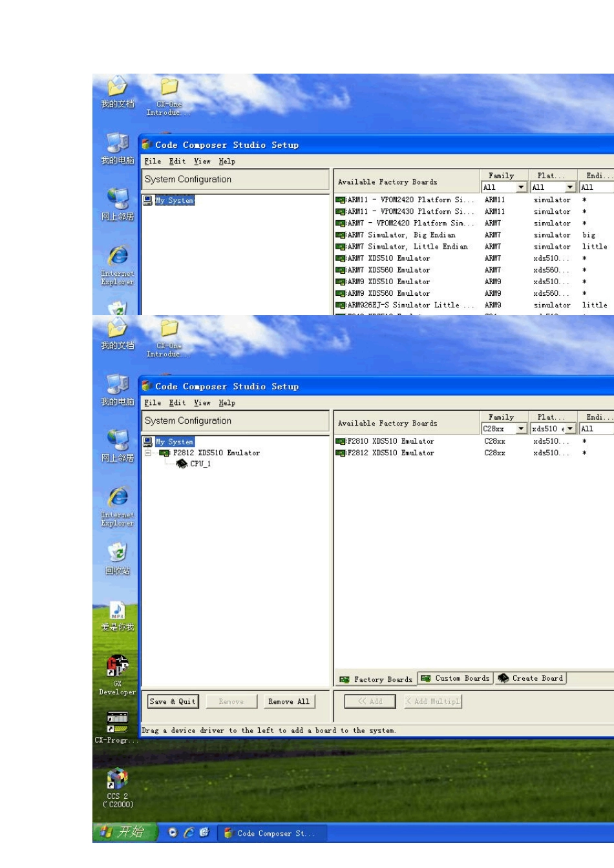Click the << Add button
Screen dimensions: 614x868
[370, 701]
